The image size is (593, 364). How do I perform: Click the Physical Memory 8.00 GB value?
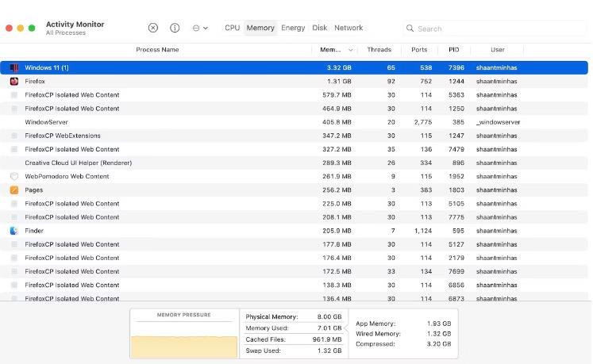[329, 316]
